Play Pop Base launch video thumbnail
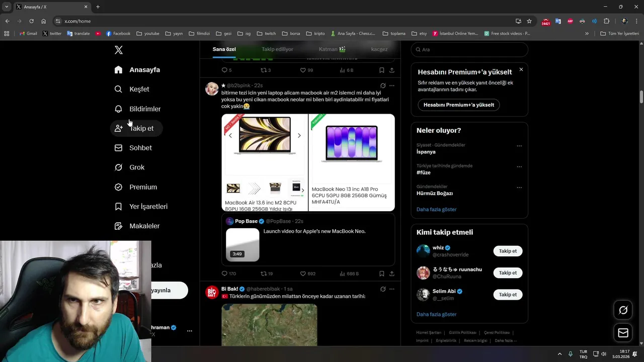The width and height of the screenshot is (644, 362). point(243,245)
